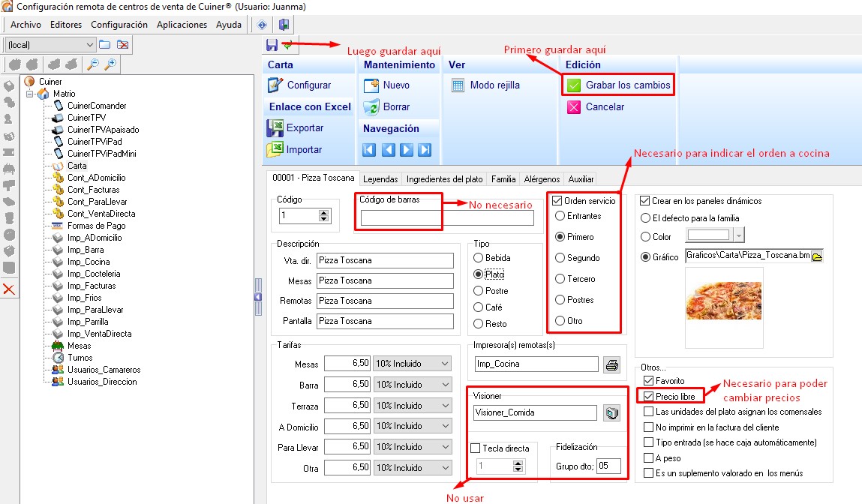Click the Grupo dto input field
The image size is (862, 504).
608,466
